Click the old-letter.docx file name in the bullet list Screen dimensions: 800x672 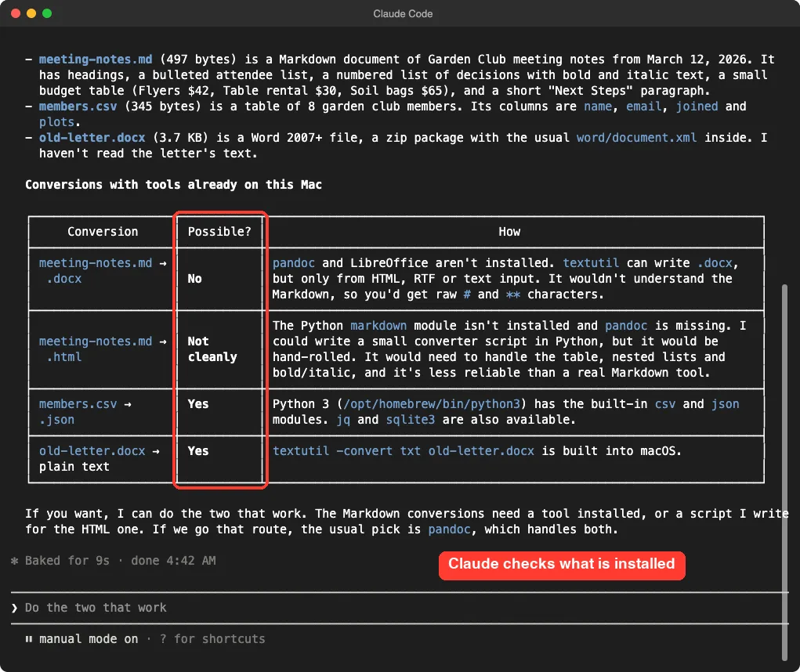tap(92, 138)
